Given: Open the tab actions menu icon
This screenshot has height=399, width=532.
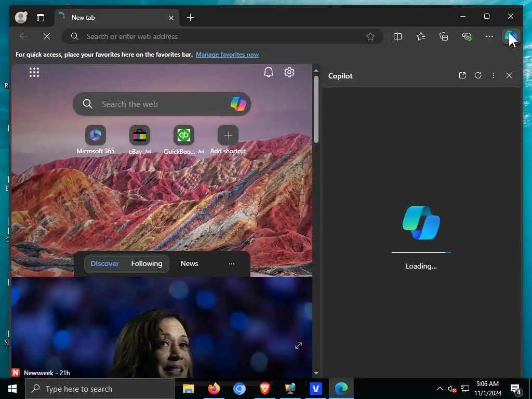Looking at the screenshot, I should 41,18.
